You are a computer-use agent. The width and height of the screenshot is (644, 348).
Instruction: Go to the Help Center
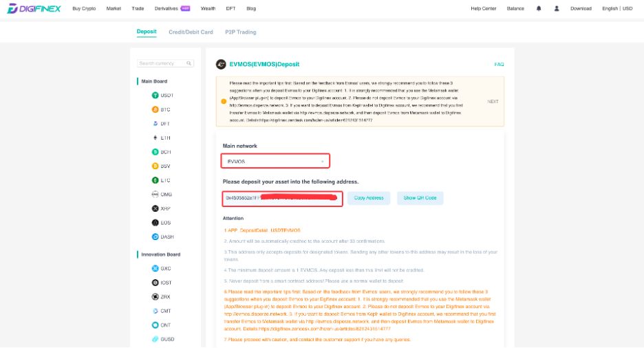tap(484, 8)
